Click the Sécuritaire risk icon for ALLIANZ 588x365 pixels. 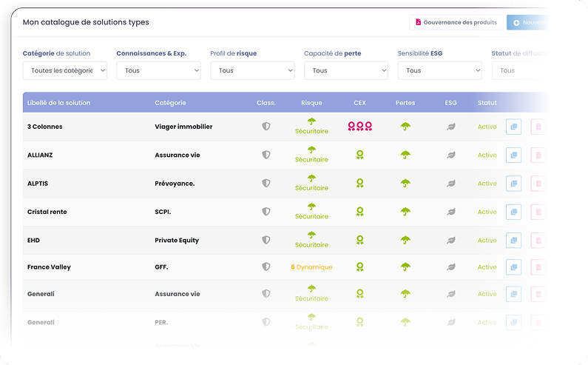click(x=311, y=155)
